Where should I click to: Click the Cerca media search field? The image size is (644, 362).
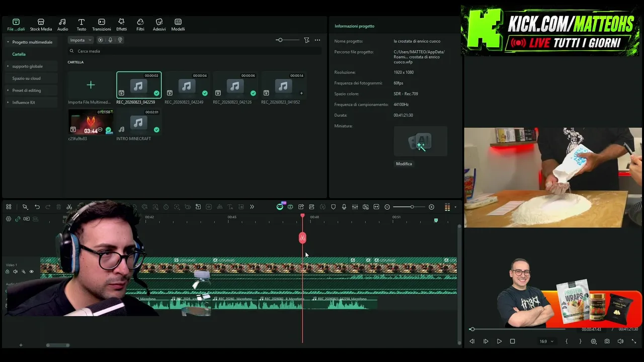[195, 51]
